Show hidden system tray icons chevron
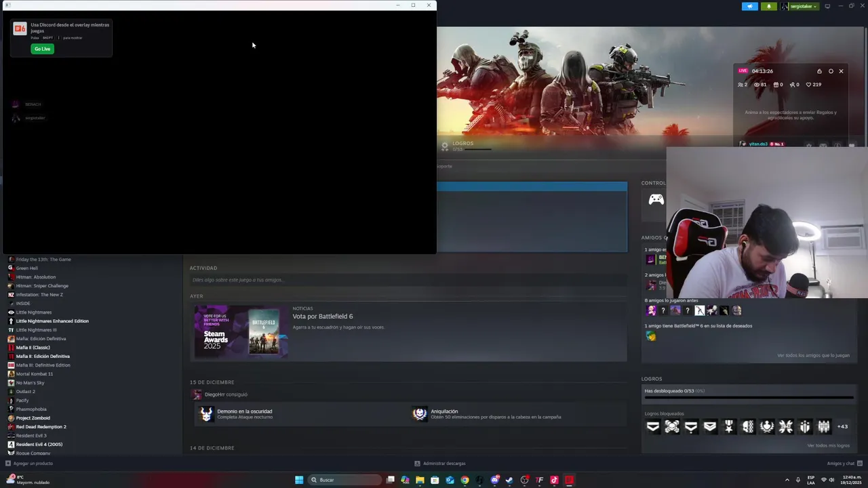 [787, 480]
